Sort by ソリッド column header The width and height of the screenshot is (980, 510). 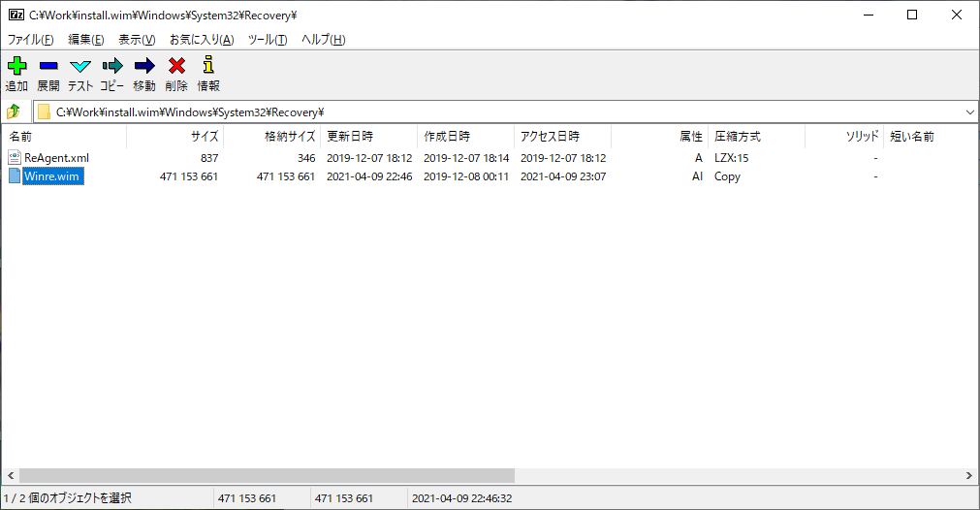844,137
